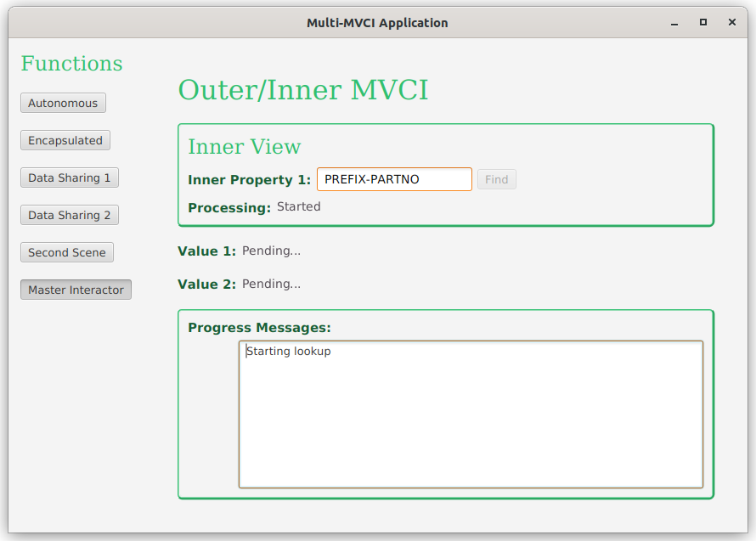Screen dimensions: 756x541
Task: Open the Autonomous function
Action: pos(63,103)
